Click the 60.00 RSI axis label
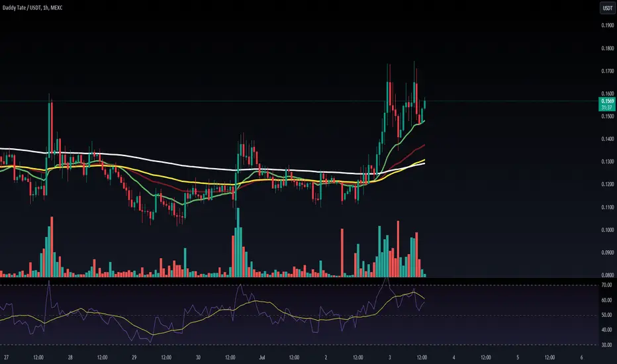 (x=607, y=300)
